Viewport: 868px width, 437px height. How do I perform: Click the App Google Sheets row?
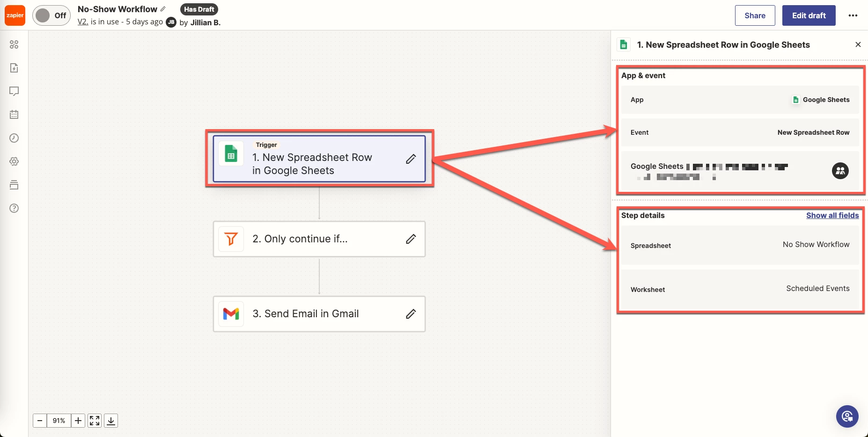(x=740, y=100)
